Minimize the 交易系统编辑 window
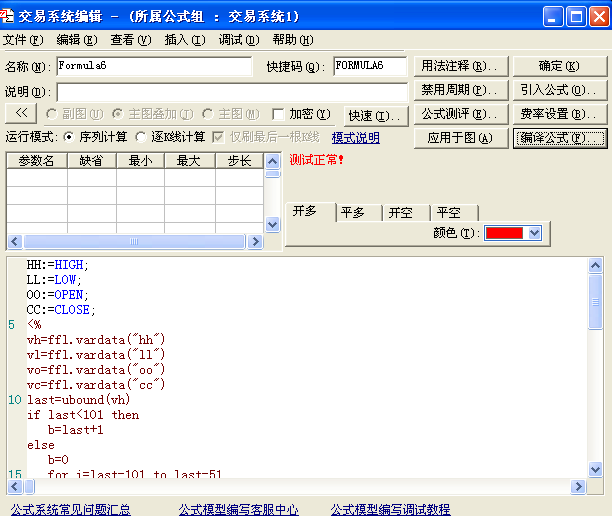 [553, 16]
